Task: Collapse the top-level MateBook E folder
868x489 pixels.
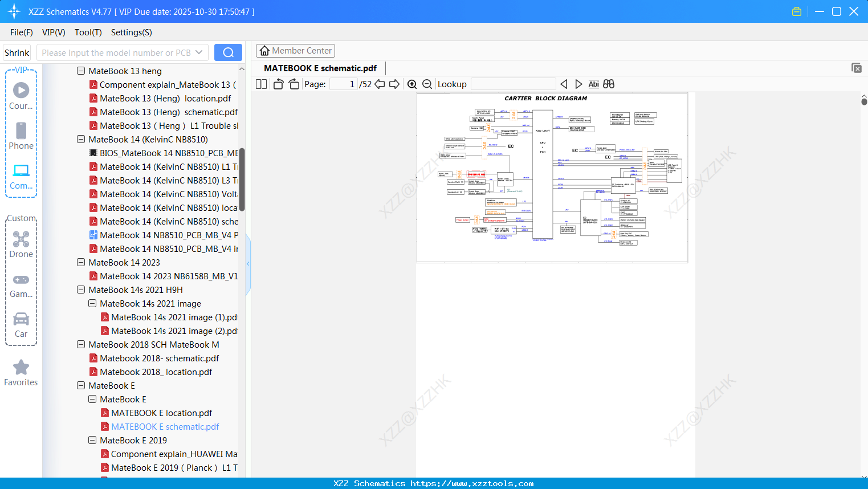Action: point(81,385)
